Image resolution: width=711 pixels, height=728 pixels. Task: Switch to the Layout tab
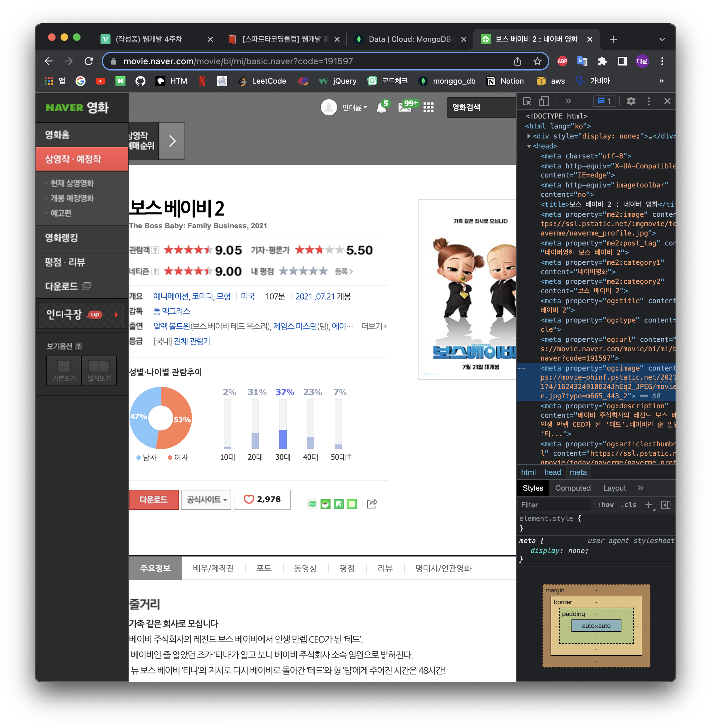pyautogui.click(x=614, y=488)
